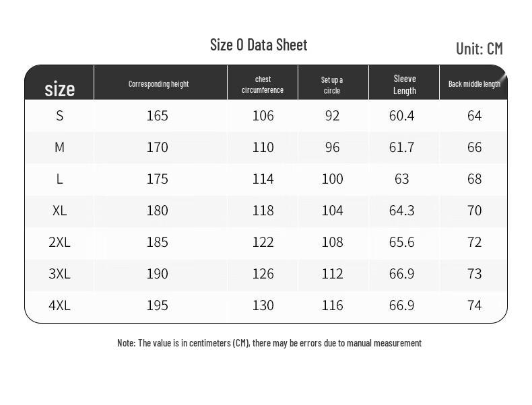This screenshot has width=532, height=405.
Task: Click the value 108 in the 2XL row
Action: click(x=332, y=242)
